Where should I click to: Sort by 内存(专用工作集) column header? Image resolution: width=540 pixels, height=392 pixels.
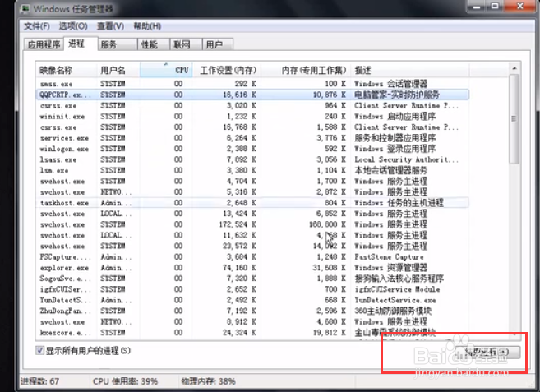pos(306,71)
